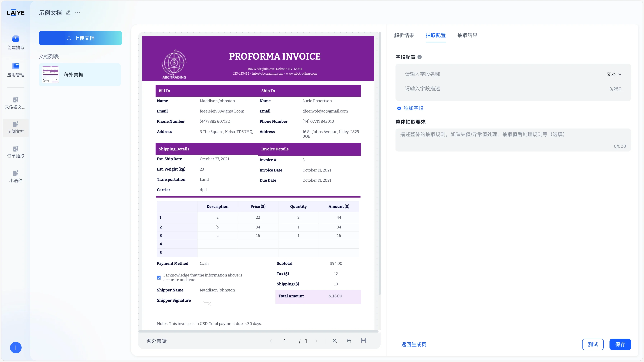Zoom in the document preview
The image size is (644, 362).
click(x=349, y=341)
